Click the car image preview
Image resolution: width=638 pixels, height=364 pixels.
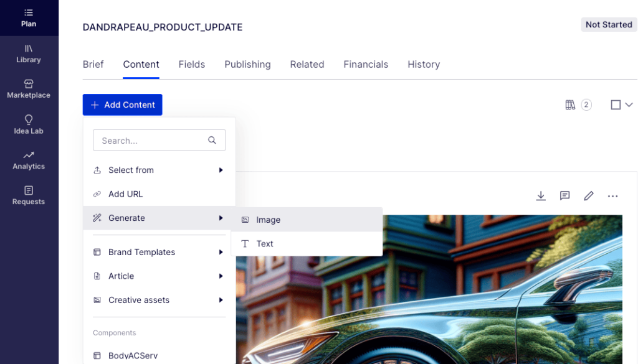429,289
